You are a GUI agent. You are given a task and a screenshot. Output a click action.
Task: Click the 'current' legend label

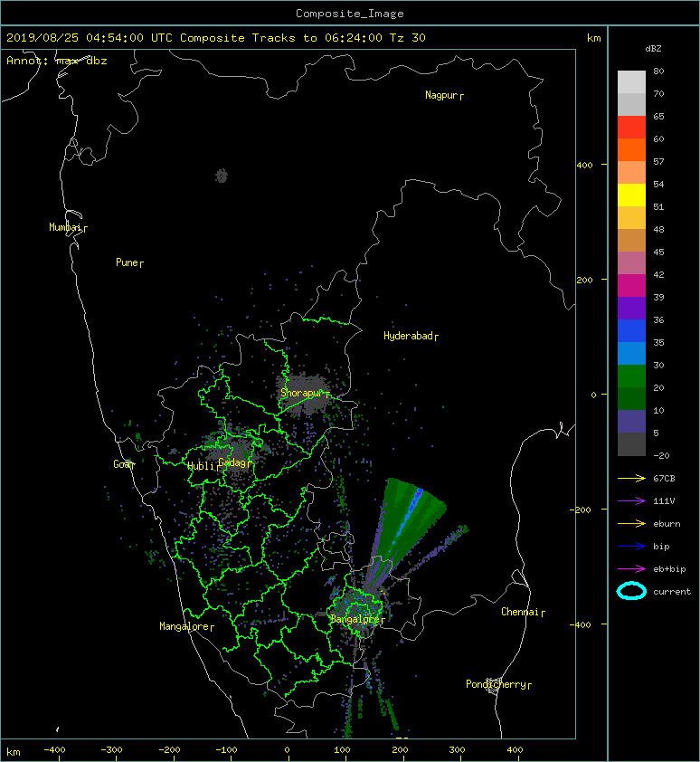pos(672,592)
